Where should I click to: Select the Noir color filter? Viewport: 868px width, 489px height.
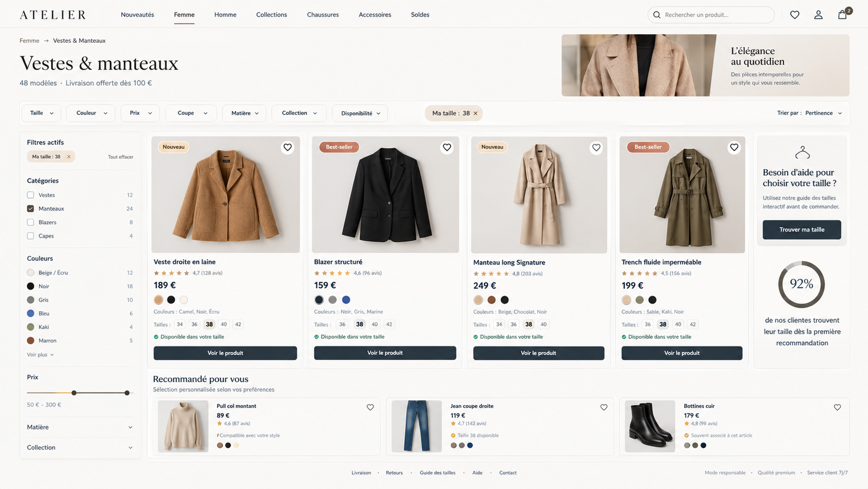[30, 286]
